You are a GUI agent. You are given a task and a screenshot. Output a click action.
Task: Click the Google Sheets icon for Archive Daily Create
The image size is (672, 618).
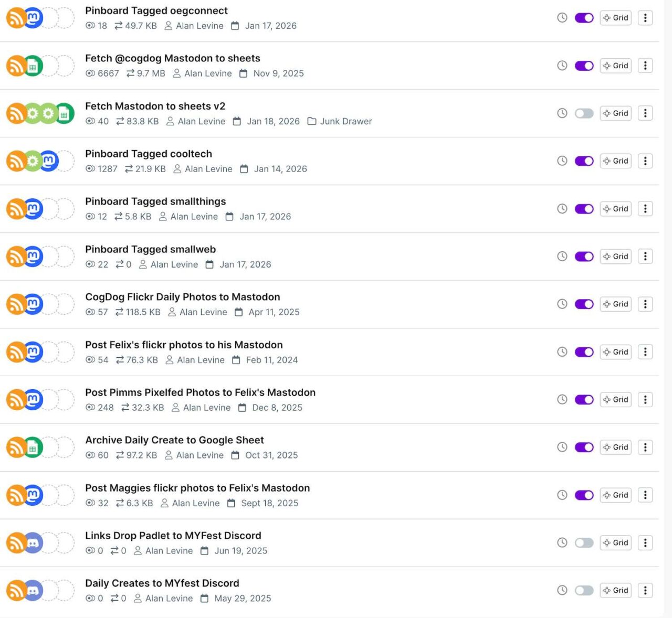(33, 447)
